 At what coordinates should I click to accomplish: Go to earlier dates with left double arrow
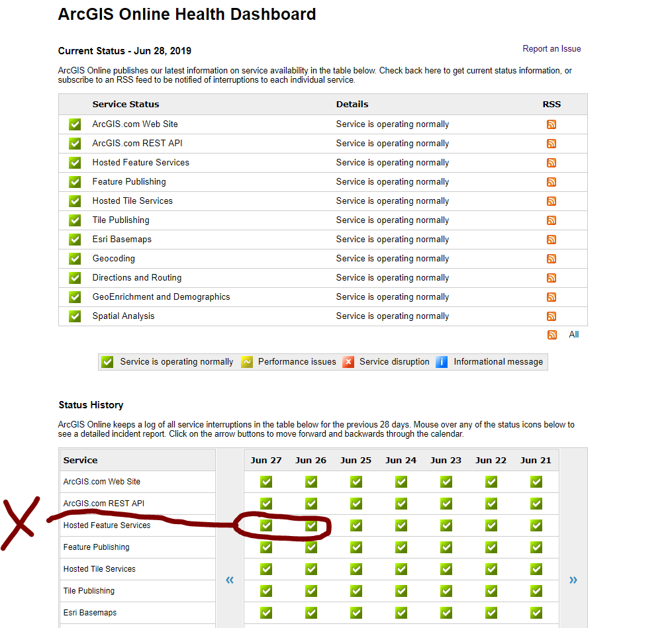pos(230,580)
